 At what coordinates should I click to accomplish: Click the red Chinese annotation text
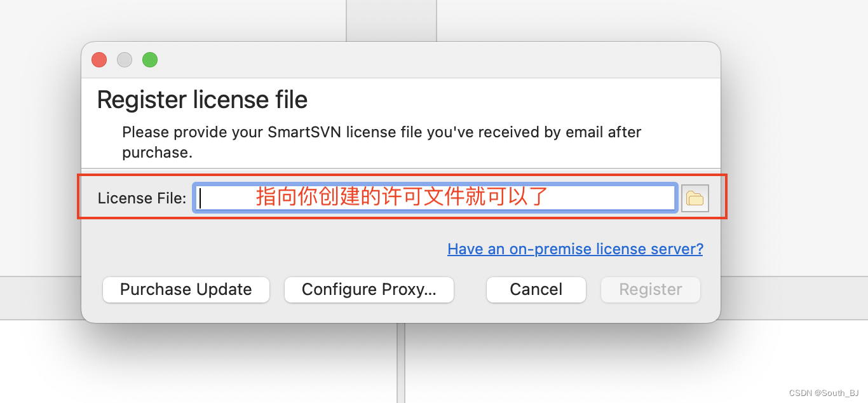click(402, 196)
